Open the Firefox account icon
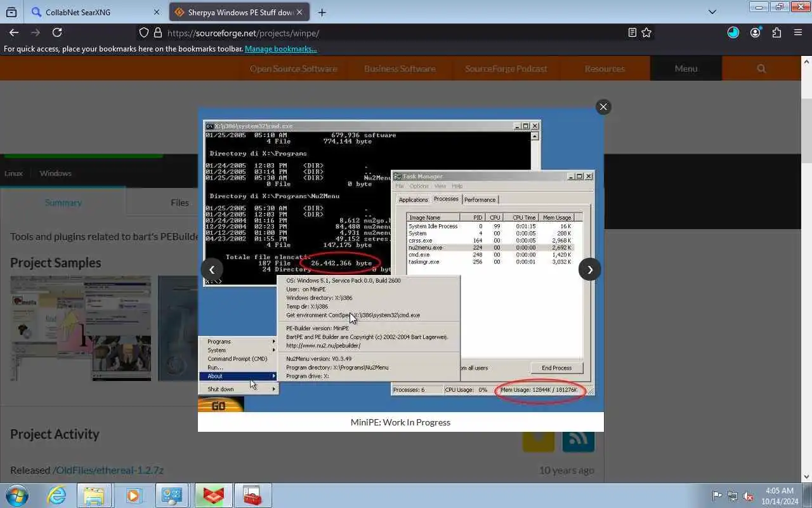The height and width of the screenshot is (508, 812). pos(755,32)
